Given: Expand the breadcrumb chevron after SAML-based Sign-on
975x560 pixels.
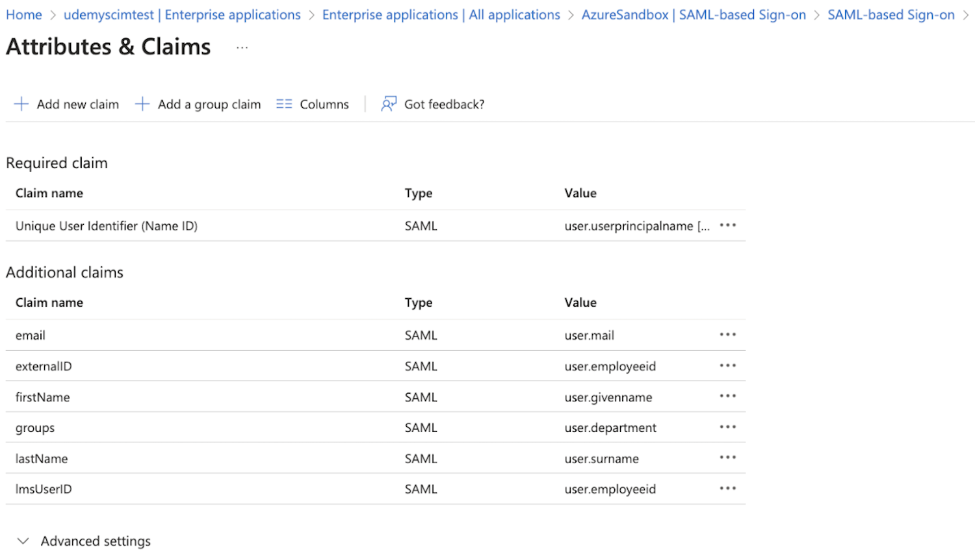Looking at the screenshot, I should (x=966, y=15).
